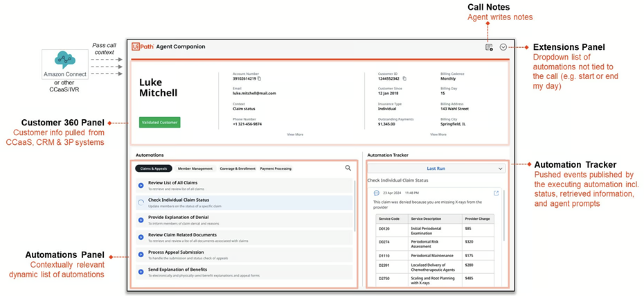Click the Insurance Type value Individual

click(x=387, y=109)
